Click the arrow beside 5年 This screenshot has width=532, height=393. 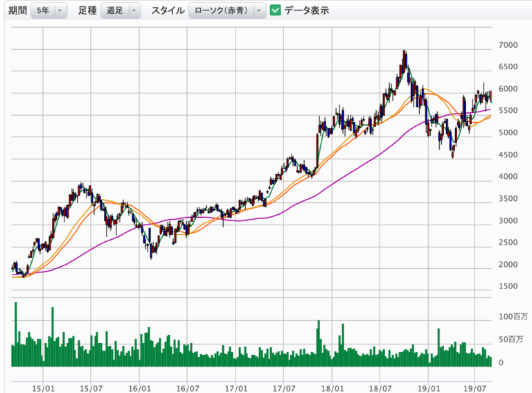[60, 10]
